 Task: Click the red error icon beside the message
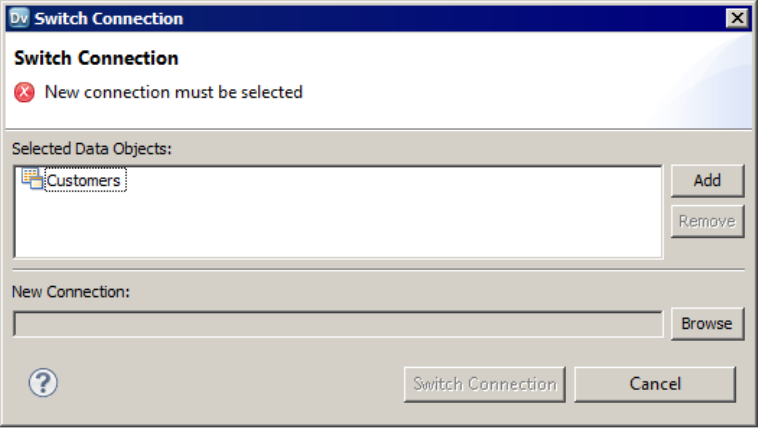tap(24, 92)
